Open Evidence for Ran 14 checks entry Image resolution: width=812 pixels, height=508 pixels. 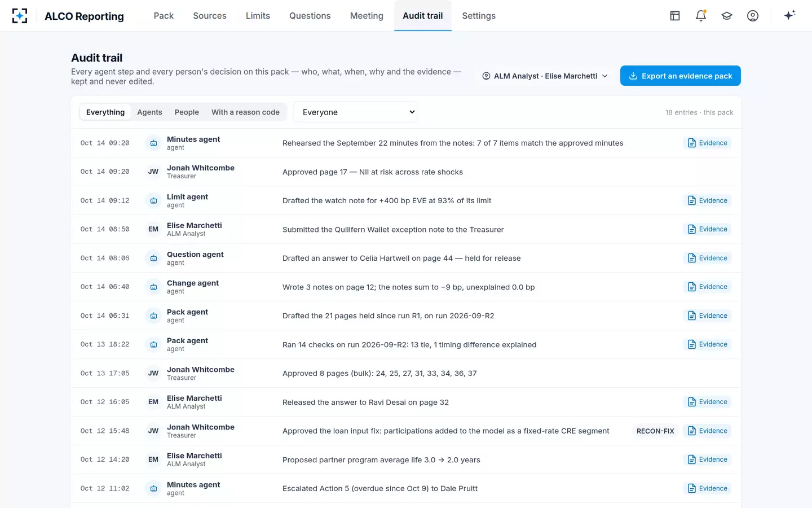coord(707,345)
